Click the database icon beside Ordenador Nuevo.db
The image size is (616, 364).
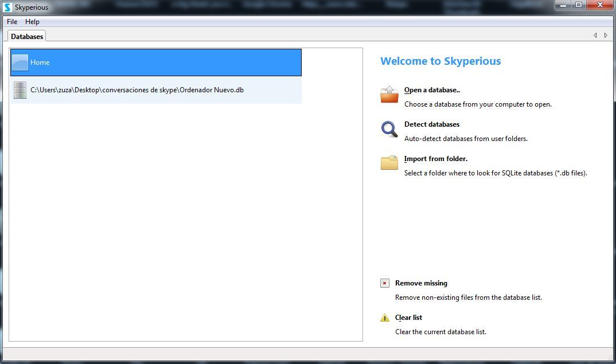point(20,90)
